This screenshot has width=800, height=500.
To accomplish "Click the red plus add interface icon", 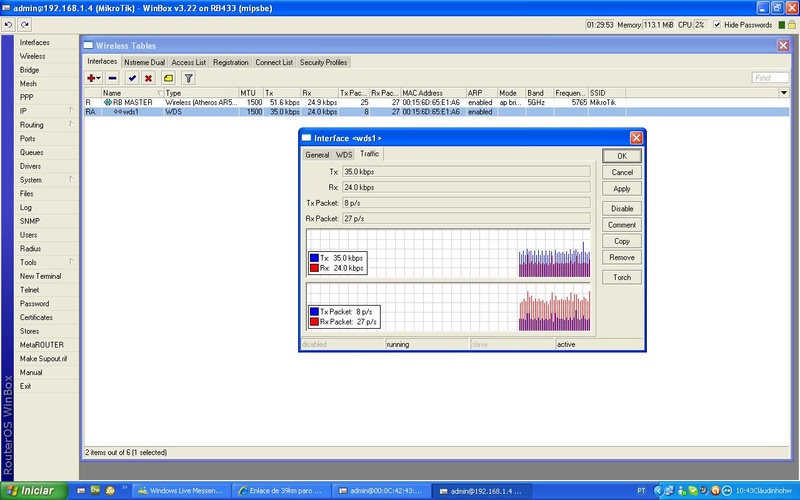I will coord(93,78).
